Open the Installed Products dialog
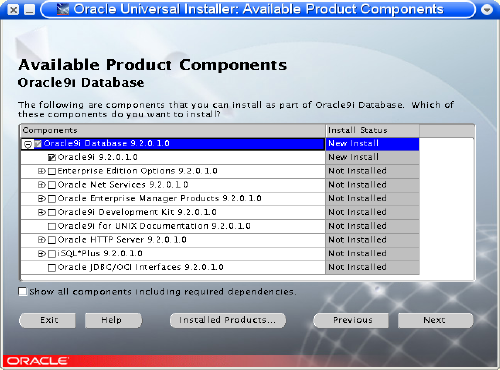The height and width of the screenshot is (370, 500). 228,320
